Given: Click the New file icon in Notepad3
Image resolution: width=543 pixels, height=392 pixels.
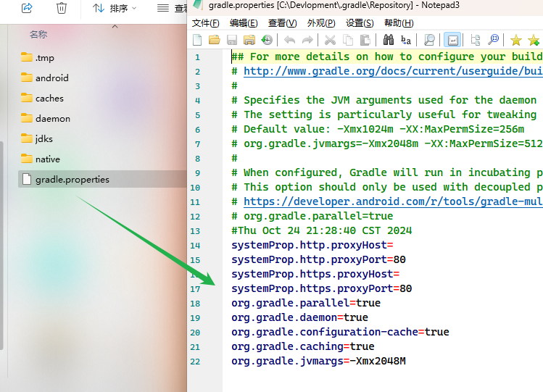Looking at the screenshot, I should 197,40.
